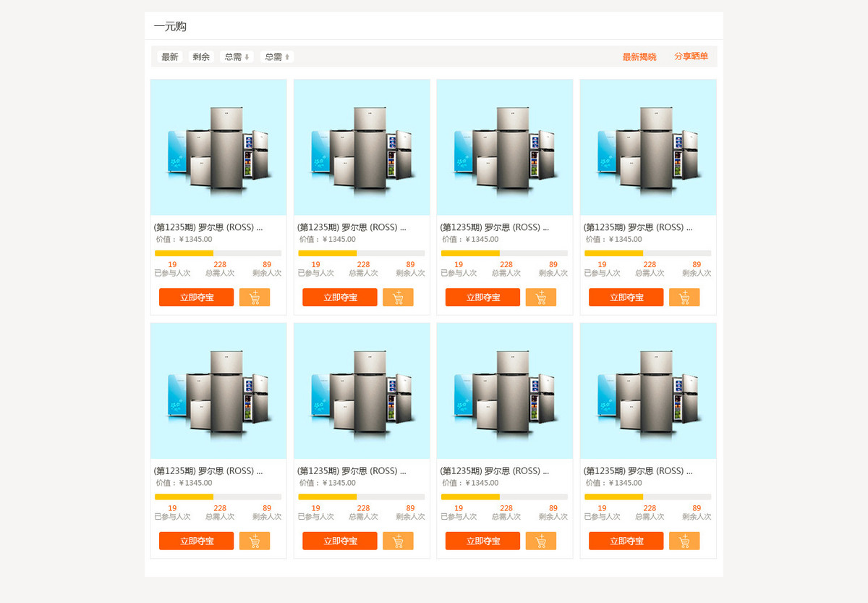Click cart icon on second top-row product
Viewport: 868px width, 603px height.
(398, 298)
